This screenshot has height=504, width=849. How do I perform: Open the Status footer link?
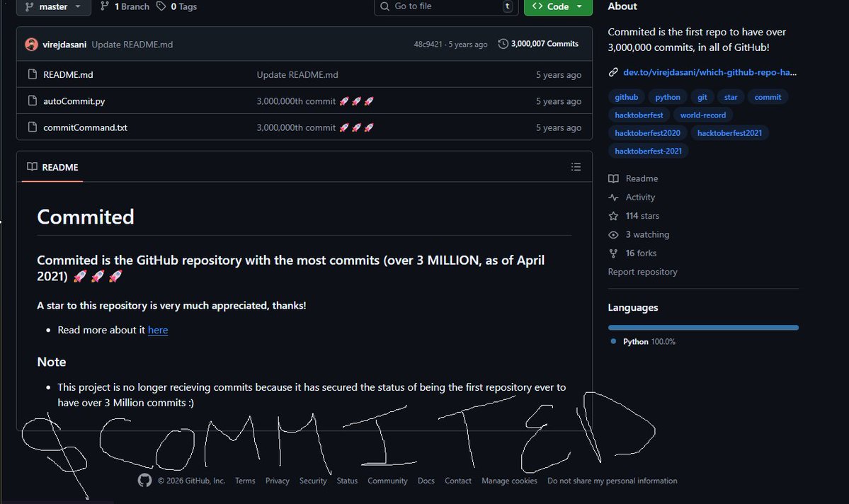[x=347, y=481]
